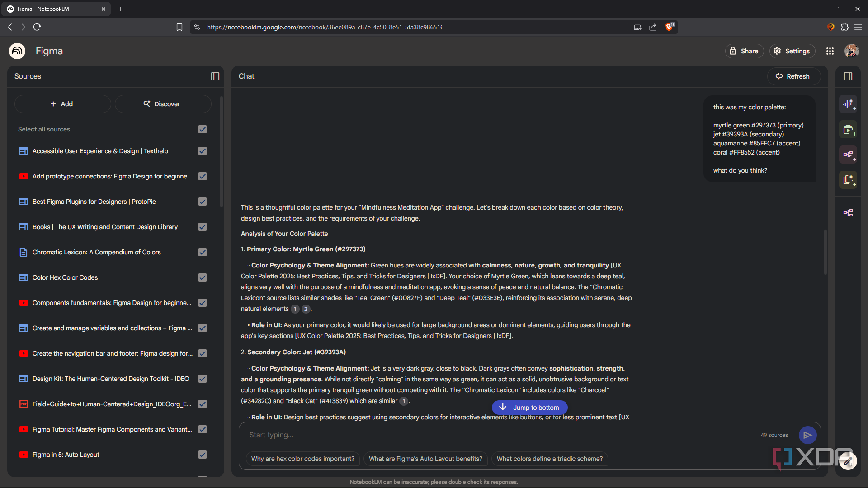Refresh the chat
This screenshot has height=488, width=868.
(x=793, y=76)
